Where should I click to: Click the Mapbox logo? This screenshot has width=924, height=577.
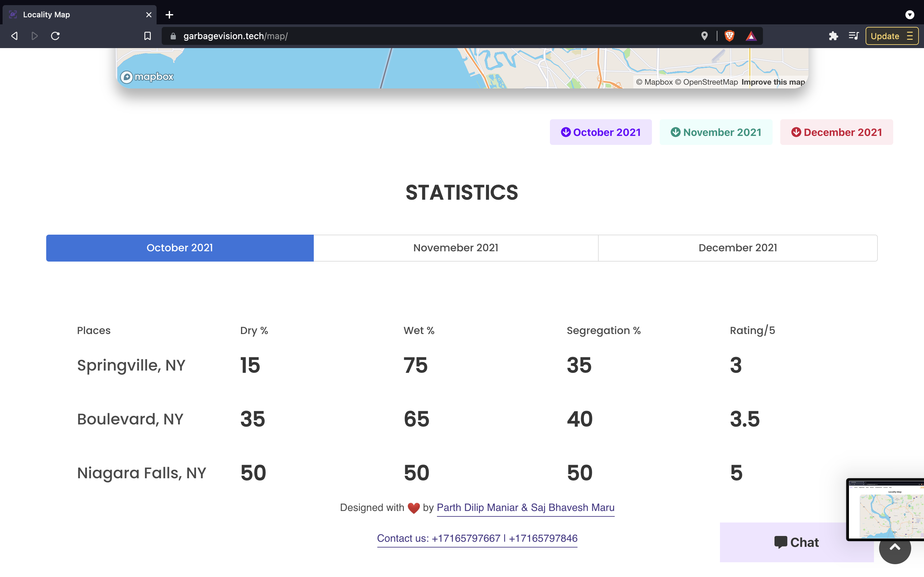(x=147, y=77)
